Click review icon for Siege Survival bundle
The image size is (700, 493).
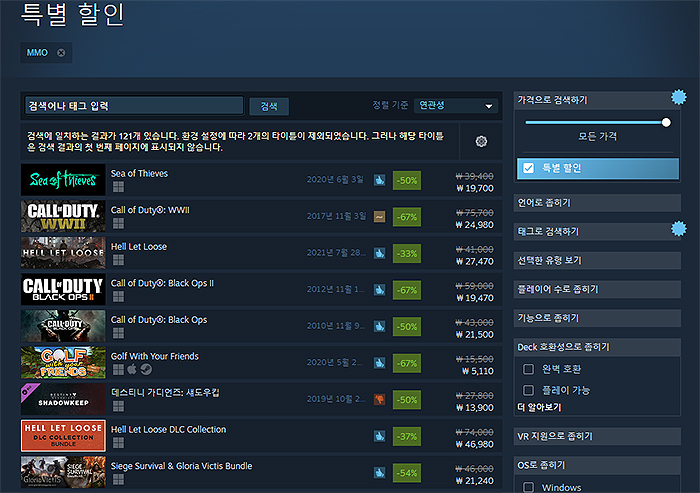tap(379, 473)
